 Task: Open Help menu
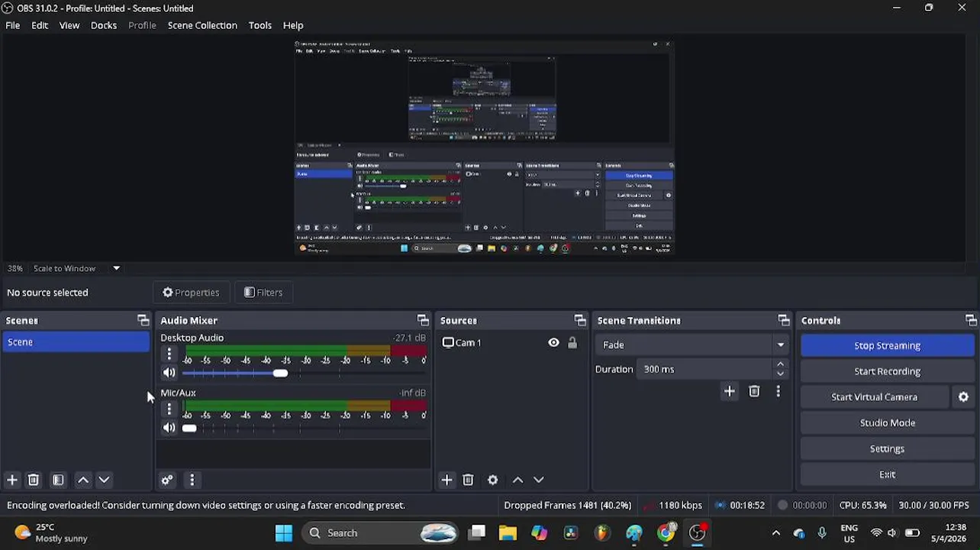293,25
